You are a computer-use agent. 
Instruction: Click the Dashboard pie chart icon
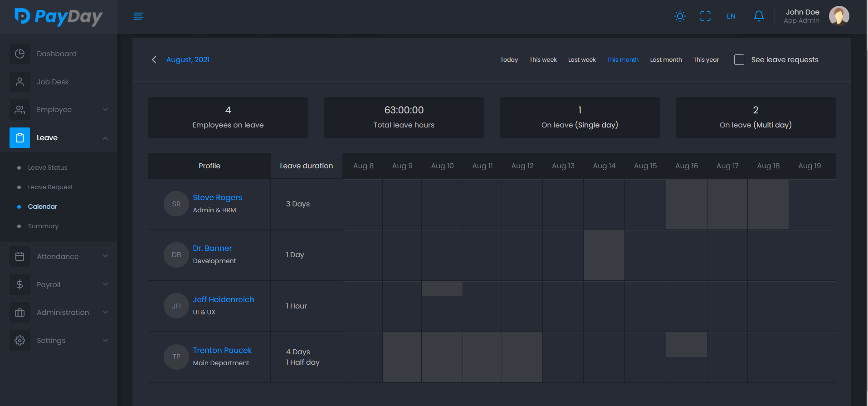[20, 54]
